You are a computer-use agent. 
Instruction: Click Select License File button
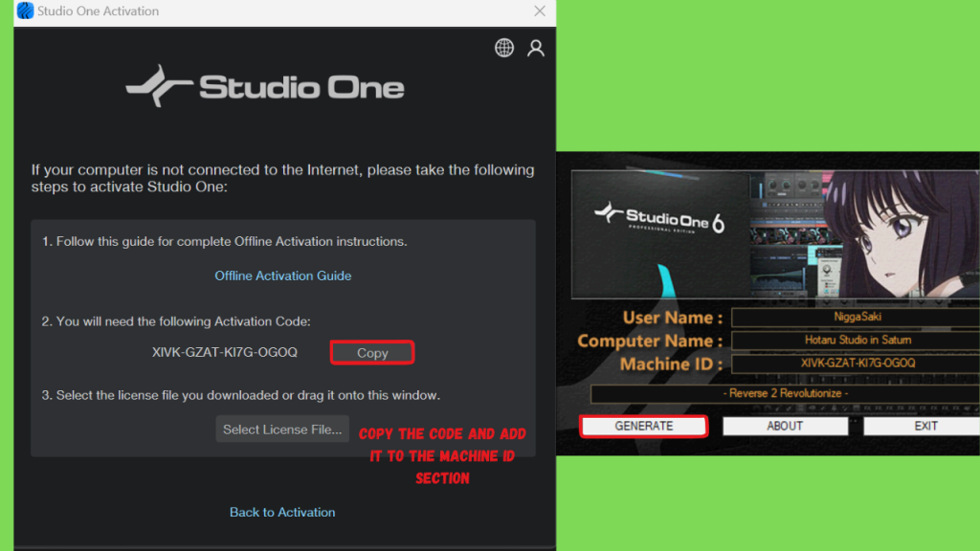282,430
